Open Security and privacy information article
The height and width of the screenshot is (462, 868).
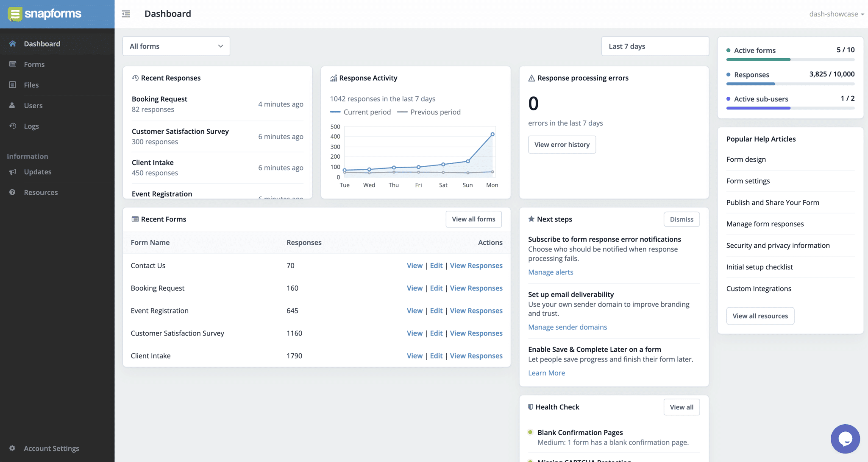pos(778,246)
